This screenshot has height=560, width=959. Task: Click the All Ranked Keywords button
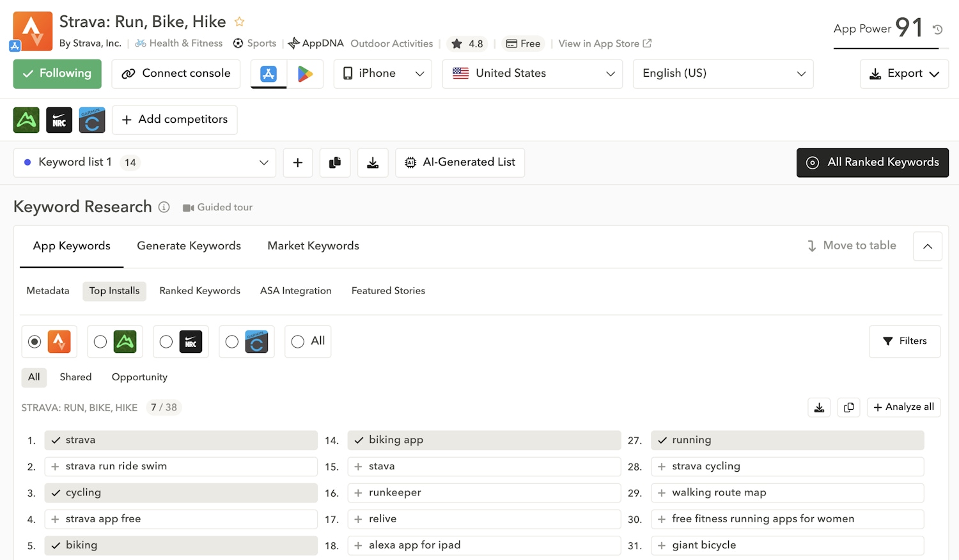(x=872, y=163)
